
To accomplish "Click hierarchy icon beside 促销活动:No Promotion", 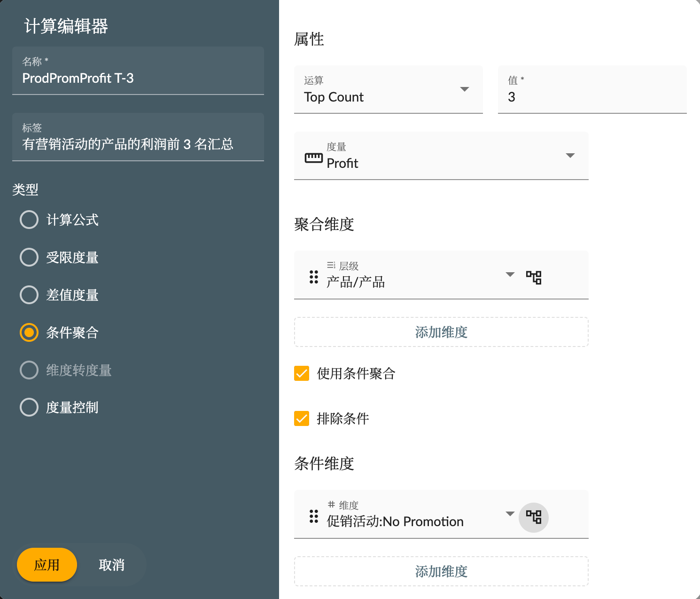I will [x=533, y=517].
